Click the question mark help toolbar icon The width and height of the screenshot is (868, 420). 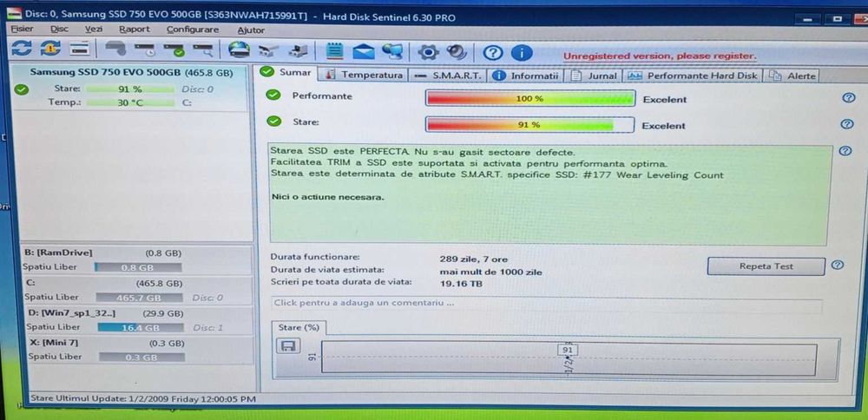[x=492, y=53]
